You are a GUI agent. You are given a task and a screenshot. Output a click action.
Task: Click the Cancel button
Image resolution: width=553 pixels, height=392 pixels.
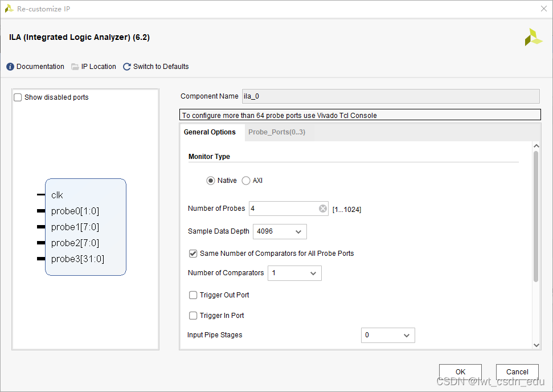517,372
